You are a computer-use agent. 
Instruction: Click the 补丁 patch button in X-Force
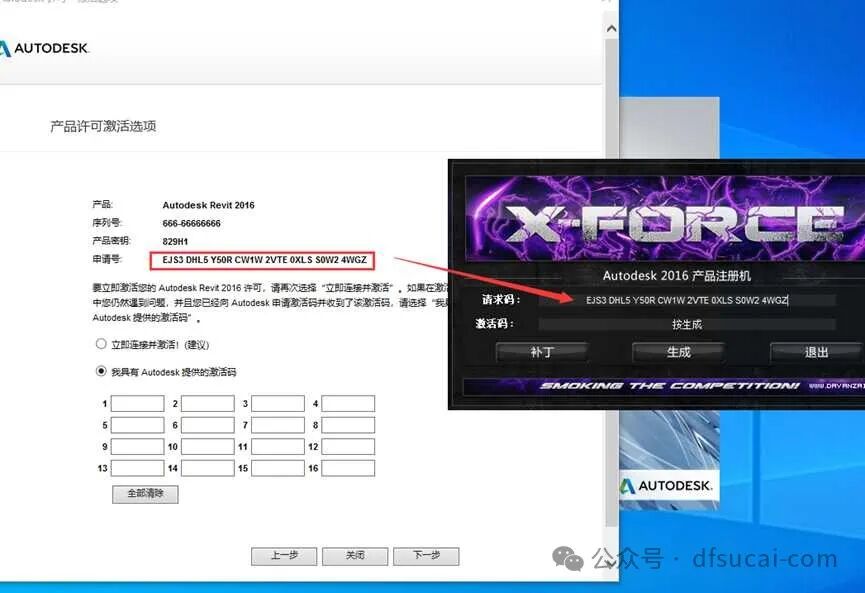click(542, 352)
